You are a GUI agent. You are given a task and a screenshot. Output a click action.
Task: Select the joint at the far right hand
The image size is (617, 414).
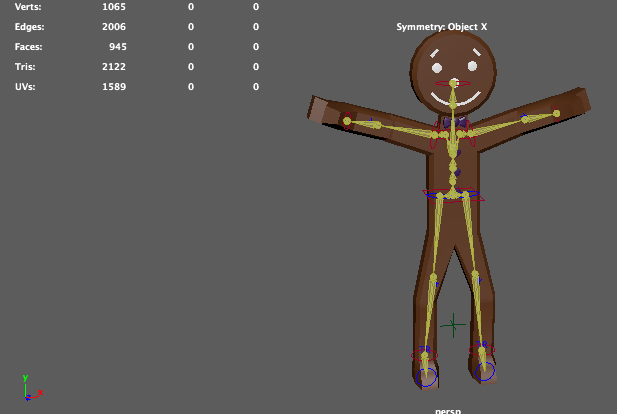pyautogui.click(x=557, y=115)
